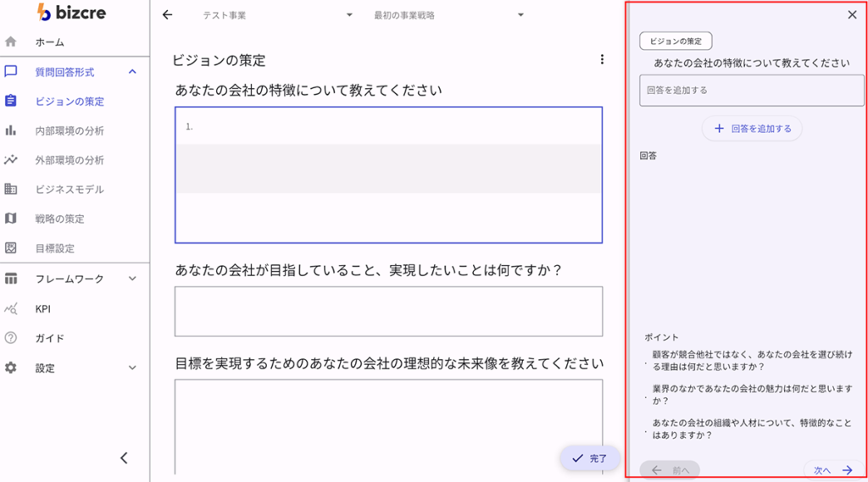
Task: Close the right answer panel
Action: pos(852,14)
